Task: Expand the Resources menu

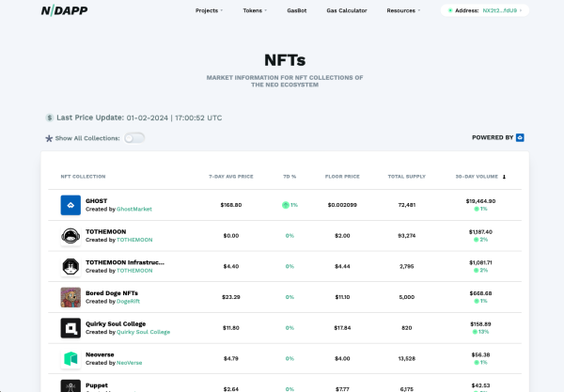Action: tap(403, 10)
